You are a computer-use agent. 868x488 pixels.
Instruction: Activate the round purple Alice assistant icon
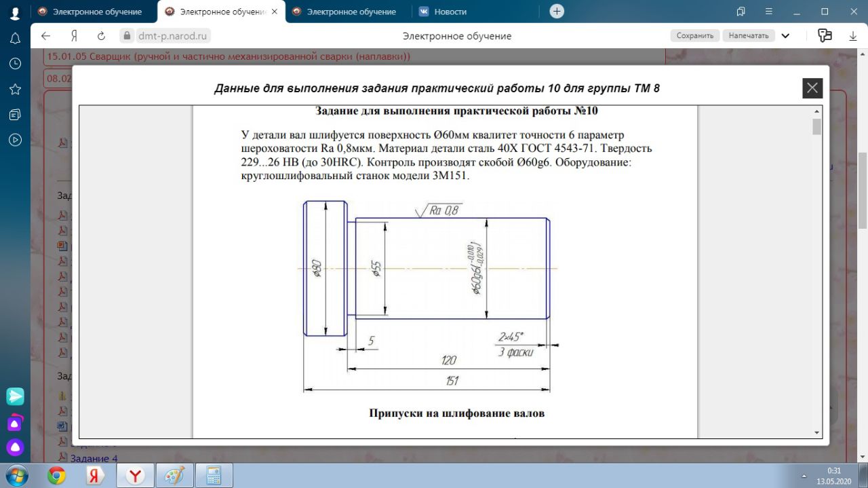(15, 447)
